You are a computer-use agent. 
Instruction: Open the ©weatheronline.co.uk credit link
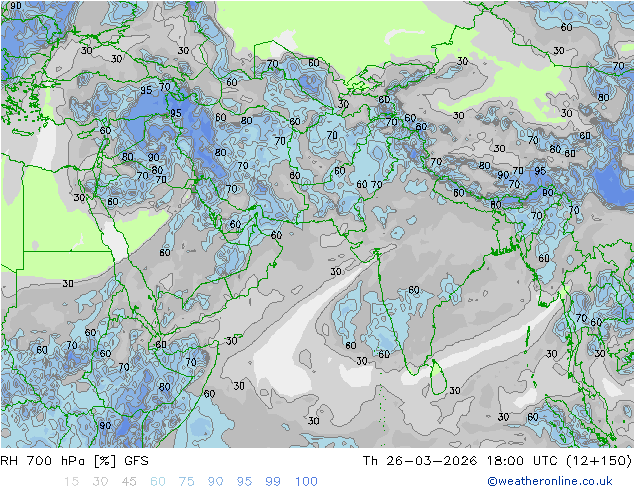coord(549,481)
